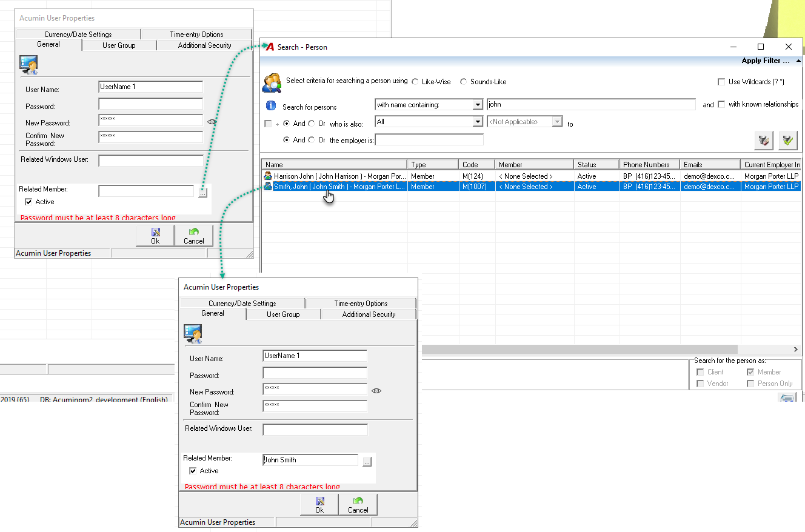Click the apply filter checkmark icon button

click(x=788, y=141)
